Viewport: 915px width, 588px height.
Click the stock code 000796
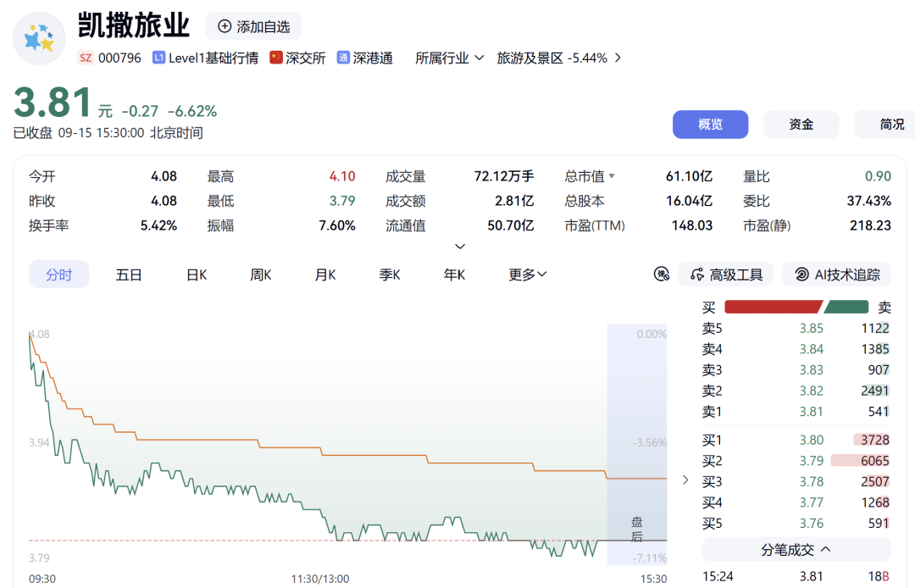click(x=119, y=58)
